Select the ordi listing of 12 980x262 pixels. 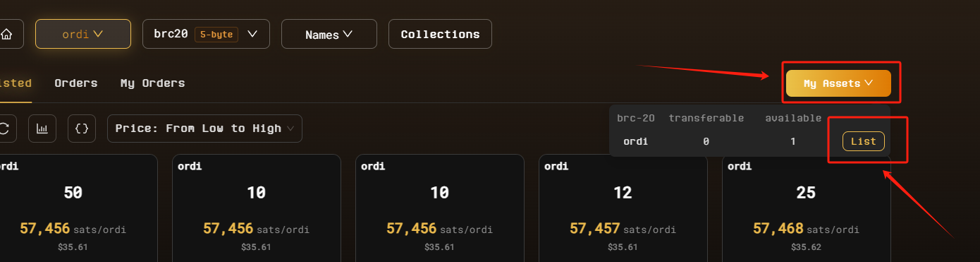coord(623,208)
